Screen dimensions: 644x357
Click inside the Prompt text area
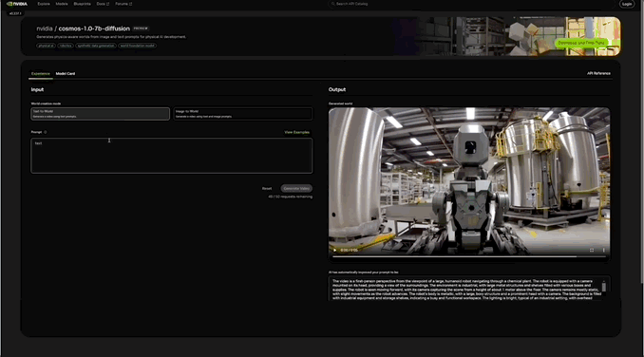[x=172, y=156]
